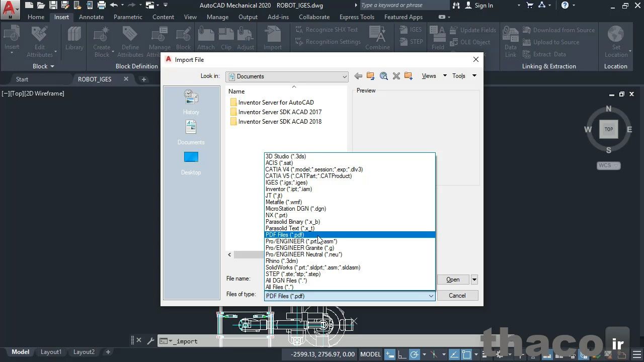This screenshot has width=644, height=362.
Task: Toggle ortho mode in status bar
Action: tap(403, 354)
